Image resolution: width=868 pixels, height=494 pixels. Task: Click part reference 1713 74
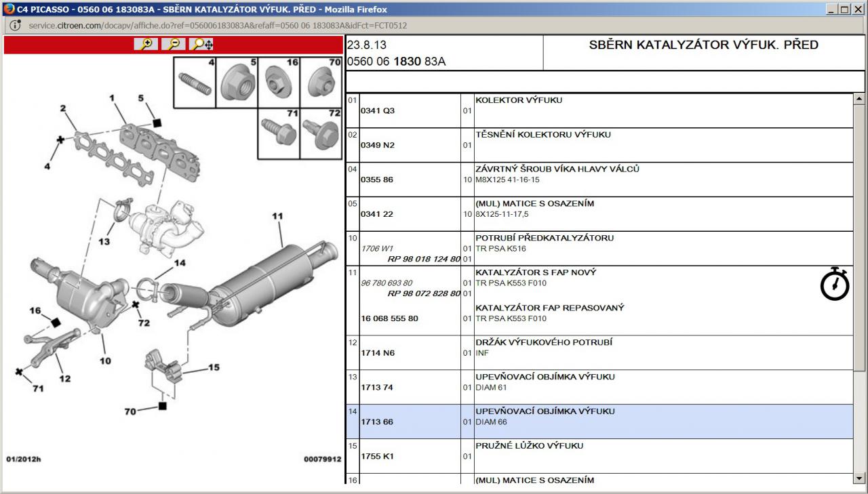click(377, 388)
